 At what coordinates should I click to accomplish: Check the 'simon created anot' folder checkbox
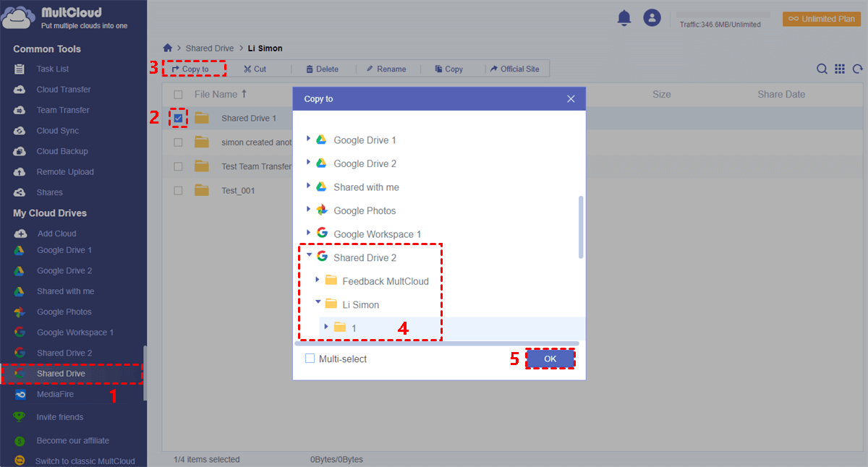(178, 142)
